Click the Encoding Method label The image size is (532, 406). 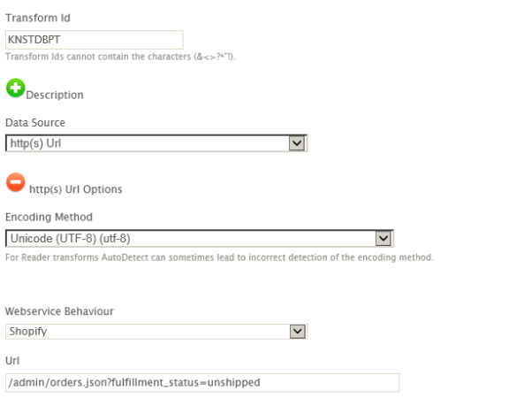pyautogui.click(x=49, y=217)
